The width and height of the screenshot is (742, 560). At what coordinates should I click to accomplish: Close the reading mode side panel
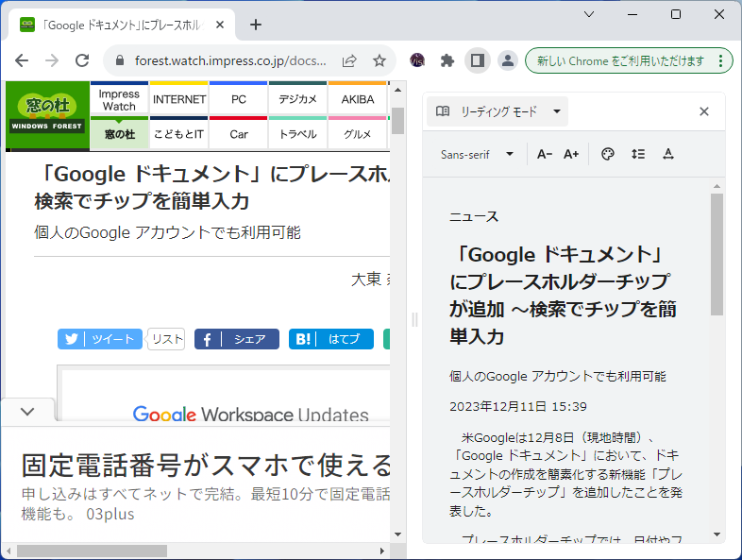(703, 111)
